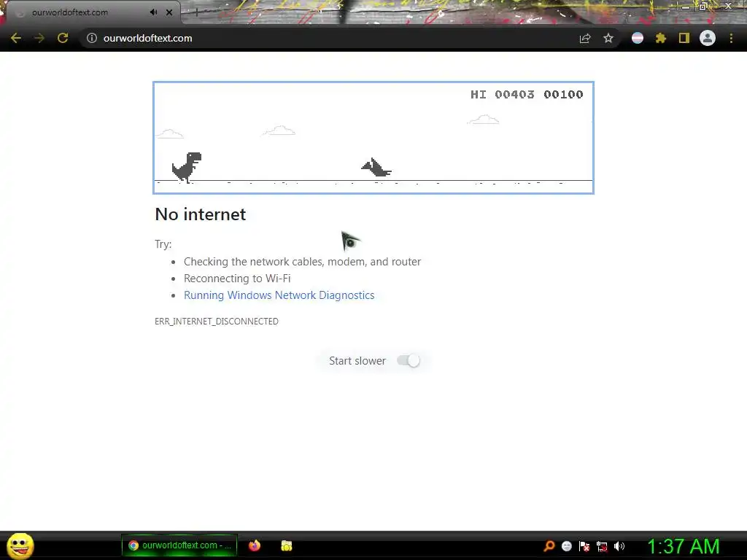
Task: View site information icon in address bar
Action: point(92,38)
